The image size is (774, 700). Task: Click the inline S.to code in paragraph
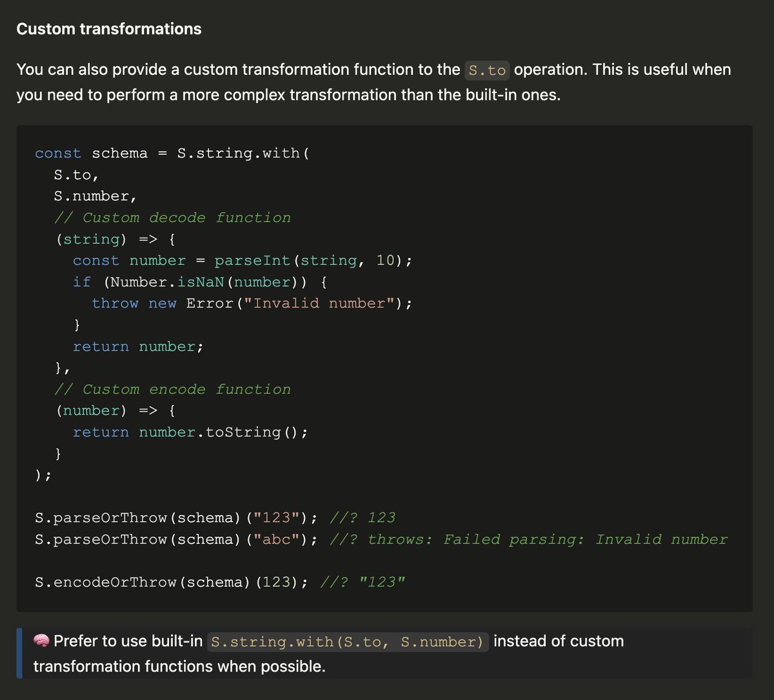tap(487, 70)
